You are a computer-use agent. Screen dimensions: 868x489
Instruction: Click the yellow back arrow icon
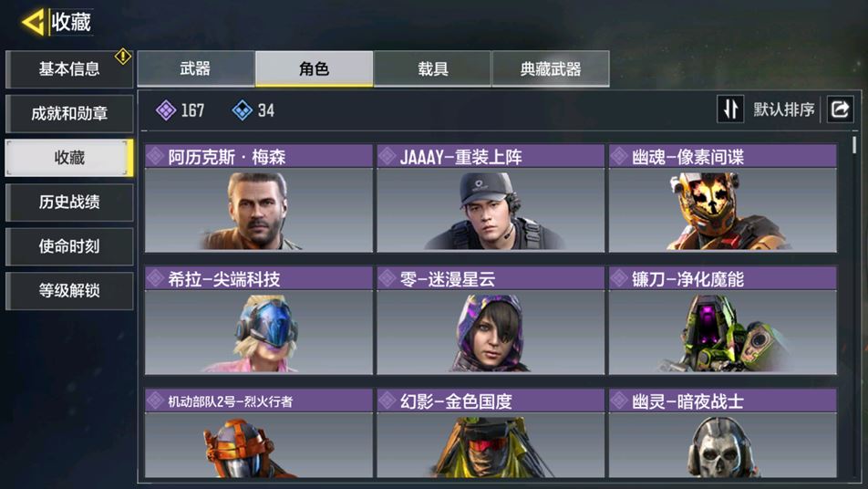pyautogui.click(x=33, y=23)
